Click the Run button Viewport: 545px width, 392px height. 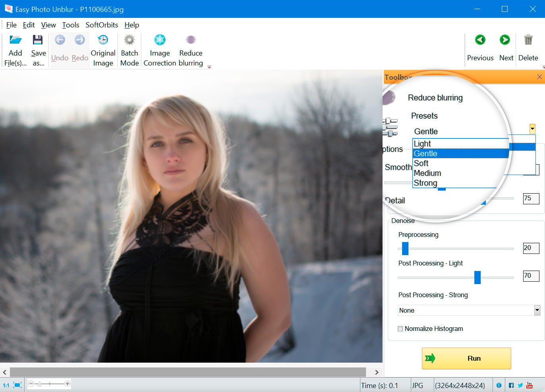(x=466, y=358)
